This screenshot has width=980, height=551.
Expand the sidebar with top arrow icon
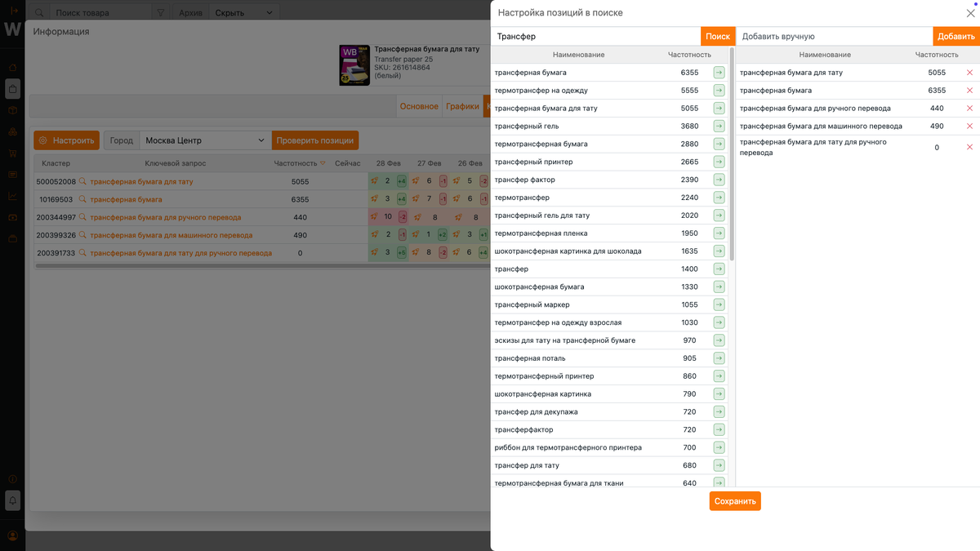coord(12,10)
